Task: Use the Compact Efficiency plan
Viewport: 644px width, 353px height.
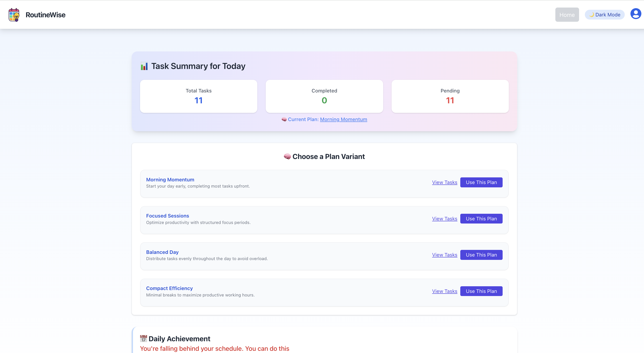Action: point(481,291)
